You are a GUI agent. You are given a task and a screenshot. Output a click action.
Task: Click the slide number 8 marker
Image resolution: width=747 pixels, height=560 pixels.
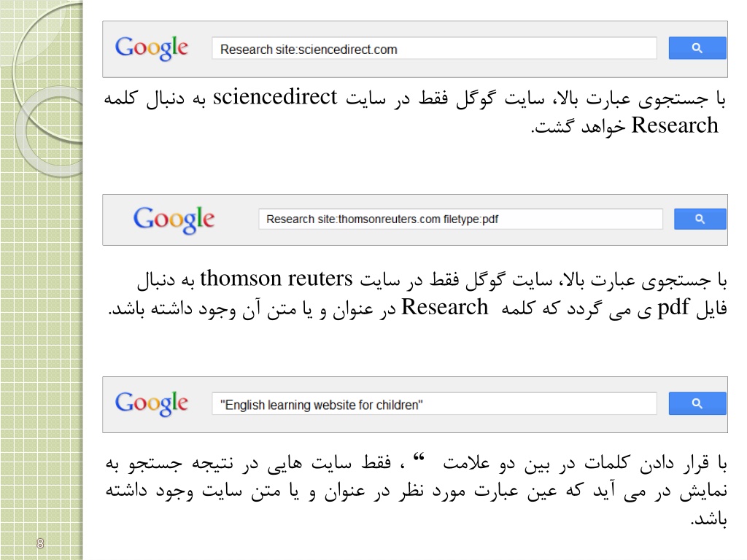coord(40,543)
